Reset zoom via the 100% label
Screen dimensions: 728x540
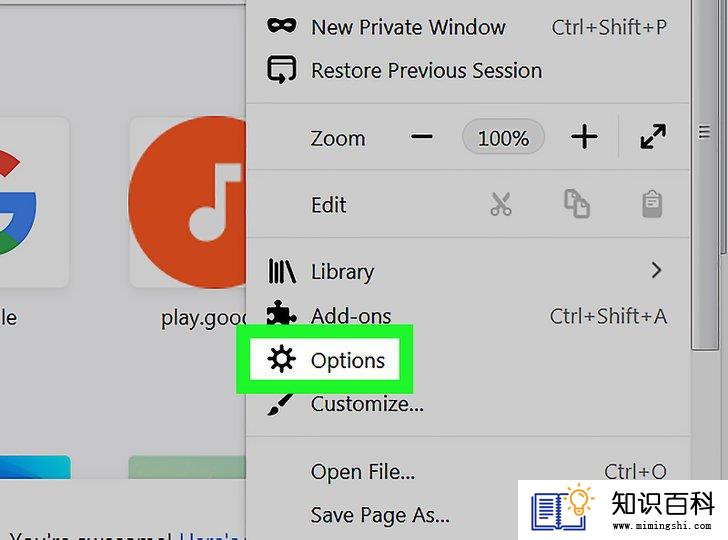[x=503, y=137]
